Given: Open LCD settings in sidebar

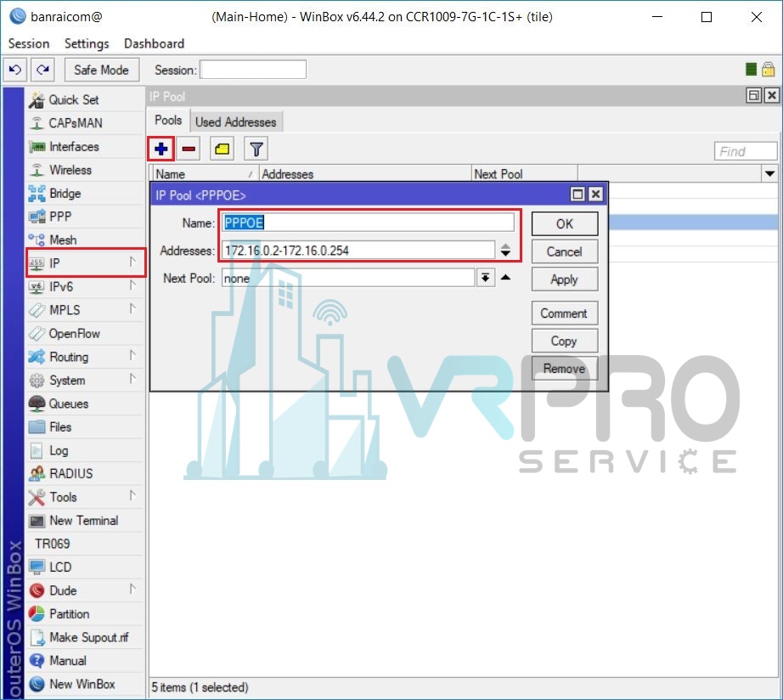Looking at the screenshot, I should click(x=85, y=567).
